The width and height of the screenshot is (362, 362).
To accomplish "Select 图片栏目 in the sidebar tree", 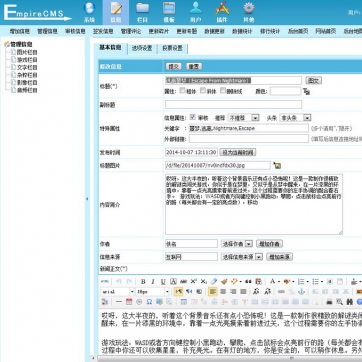I will [27, 52].
